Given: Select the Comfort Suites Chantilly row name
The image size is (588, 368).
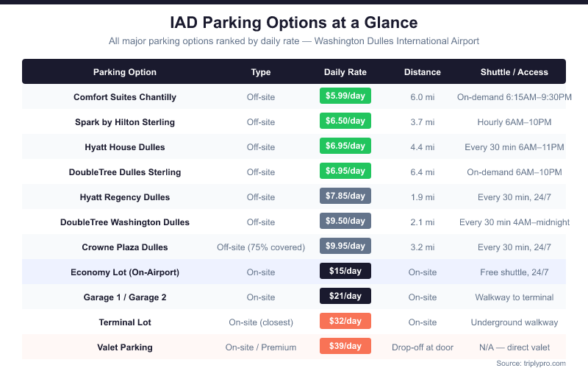Looking at the screenshot, I should (x=125, y=97).
